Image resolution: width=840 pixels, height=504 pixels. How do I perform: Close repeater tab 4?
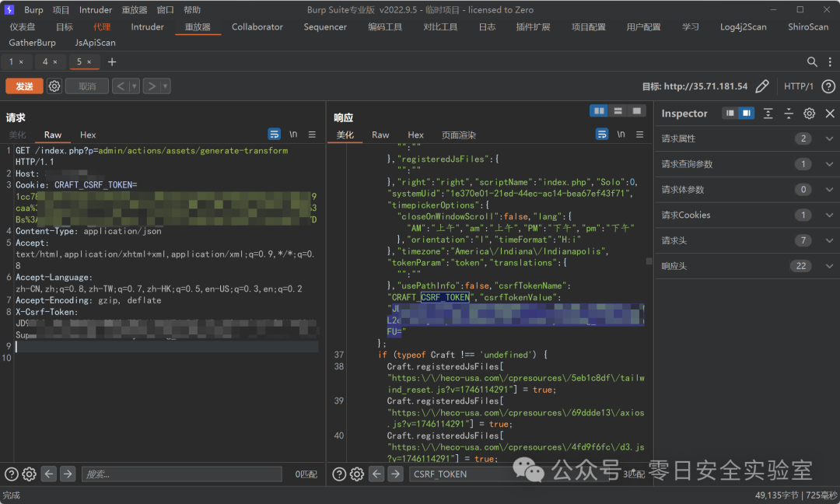pos(55,62)
